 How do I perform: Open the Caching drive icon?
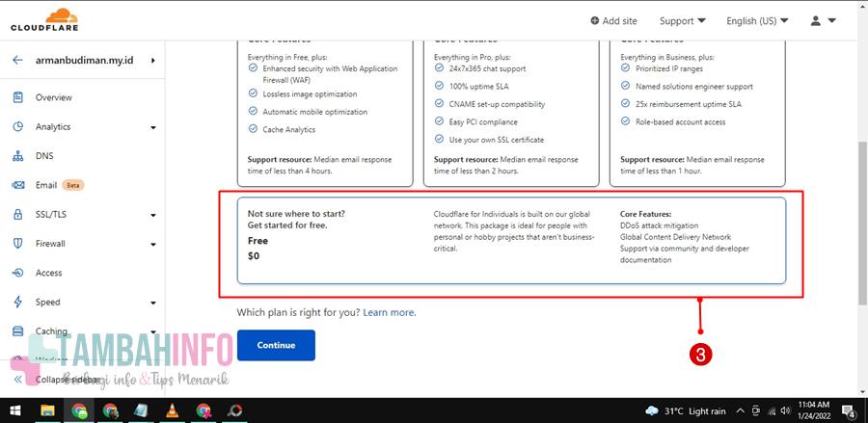[17, 331]
